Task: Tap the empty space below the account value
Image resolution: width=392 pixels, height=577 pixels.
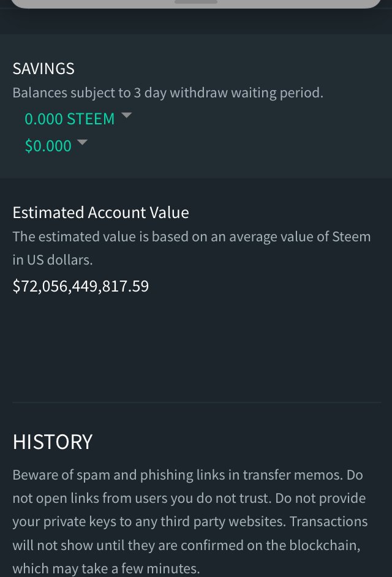Action: click(x=196, y=348)
